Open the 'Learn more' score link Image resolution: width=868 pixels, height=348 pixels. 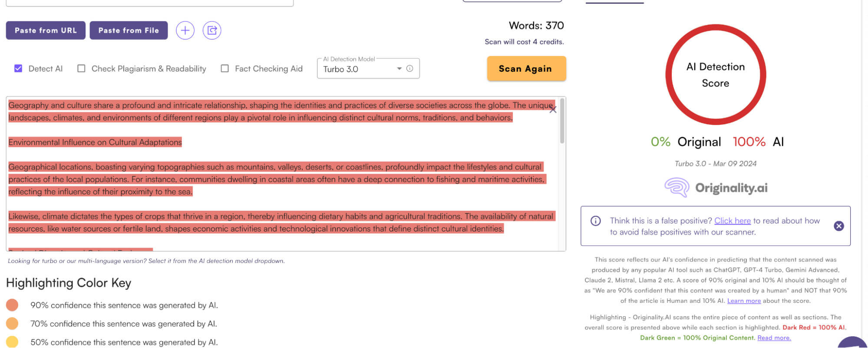(x=744, y=301)
